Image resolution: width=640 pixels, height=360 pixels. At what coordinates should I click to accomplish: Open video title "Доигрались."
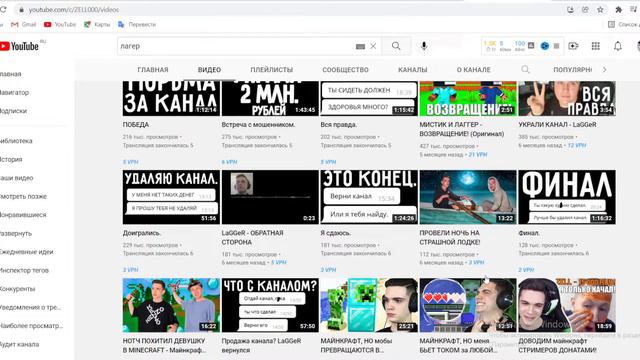142,233
